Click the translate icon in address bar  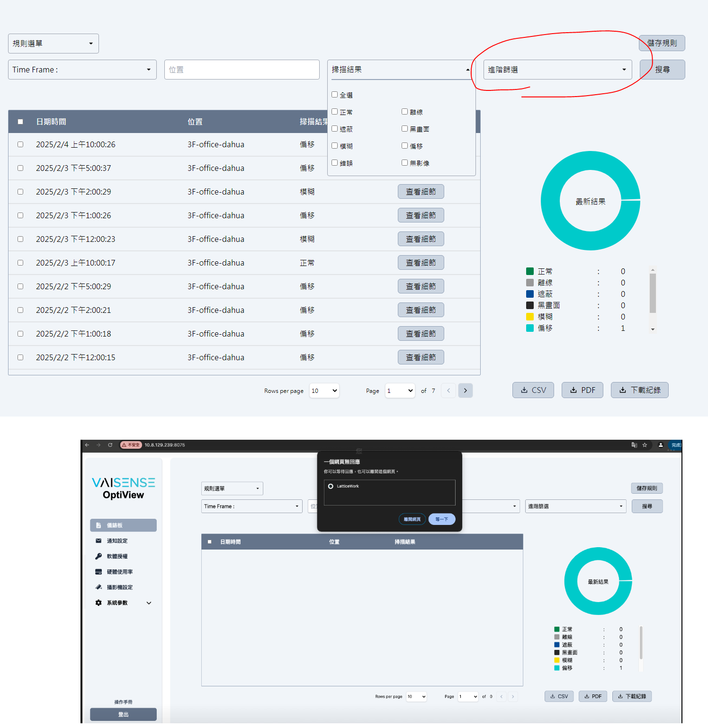(x=634, y=445)
